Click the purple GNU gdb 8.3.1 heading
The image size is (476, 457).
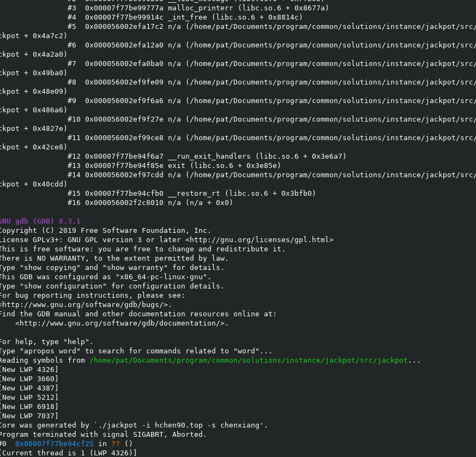coord(40,221)
